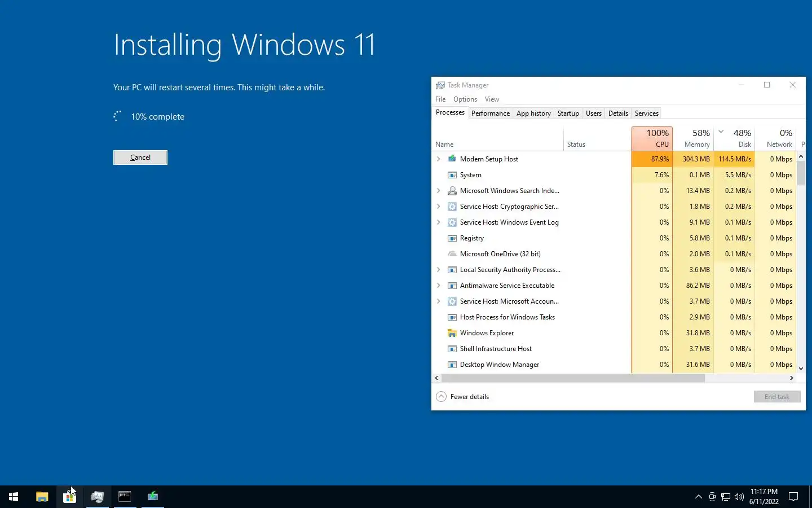
Task: Expand Antimalware Service Executable
Action: (439, 286)
